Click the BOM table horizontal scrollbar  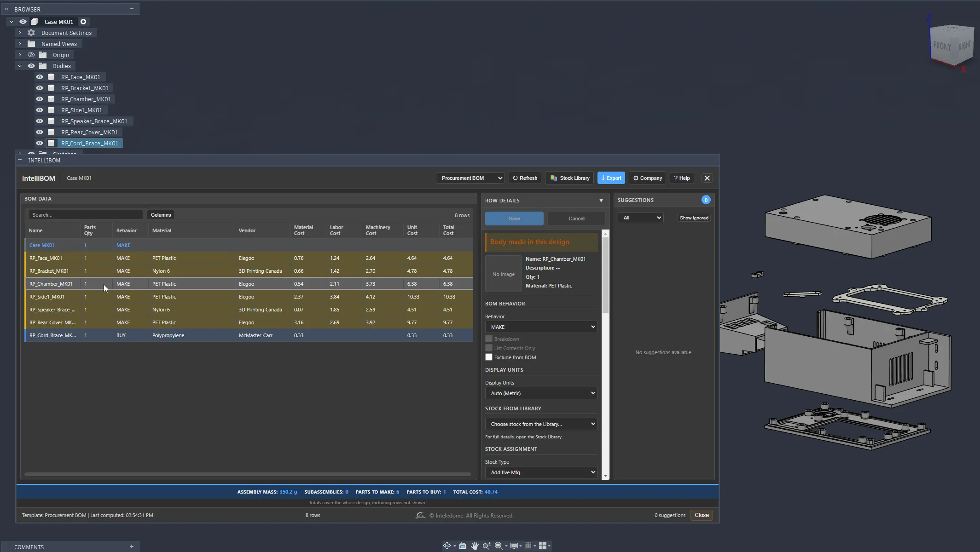[248, 474]
